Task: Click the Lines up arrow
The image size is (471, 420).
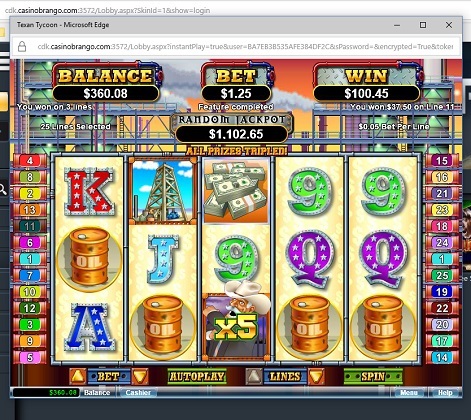Action: (254, 376)
